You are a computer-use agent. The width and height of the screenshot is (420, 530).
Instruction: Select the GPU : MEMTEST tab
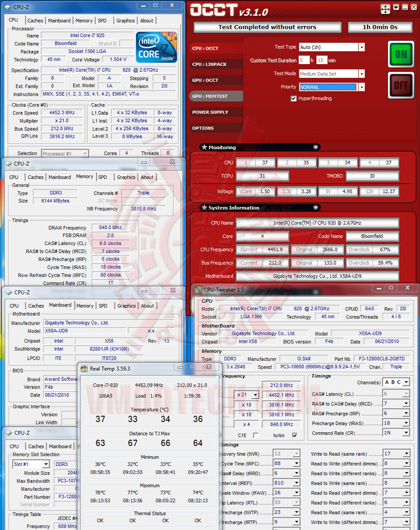point(216,96)
